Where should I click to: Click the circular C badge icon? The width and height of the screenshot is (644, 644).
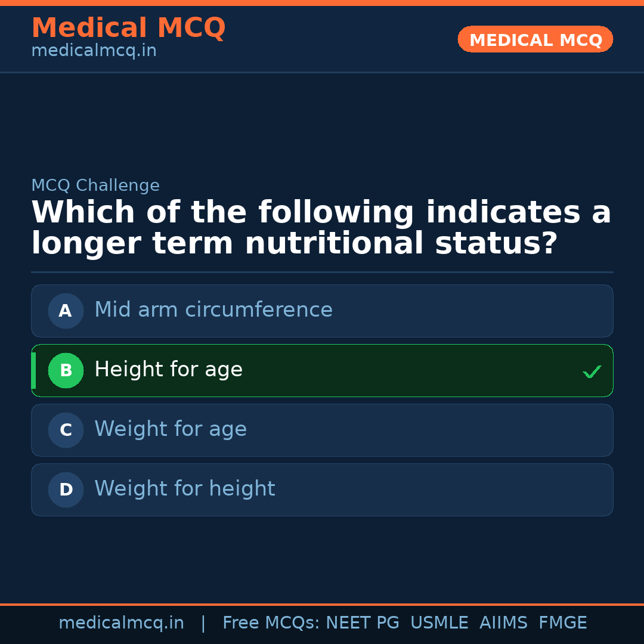pyautogui.click(x=66, y=430)
